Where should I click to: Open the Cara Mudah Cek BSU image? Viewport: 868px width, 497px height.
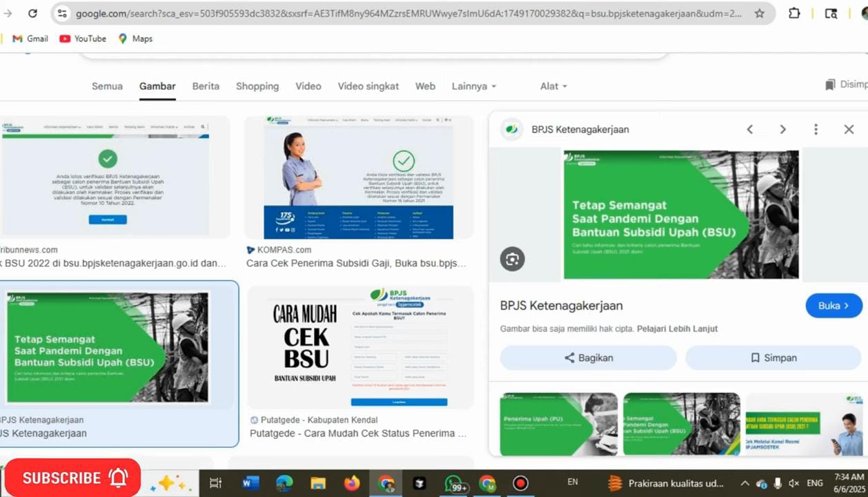(x=360, y=347)
